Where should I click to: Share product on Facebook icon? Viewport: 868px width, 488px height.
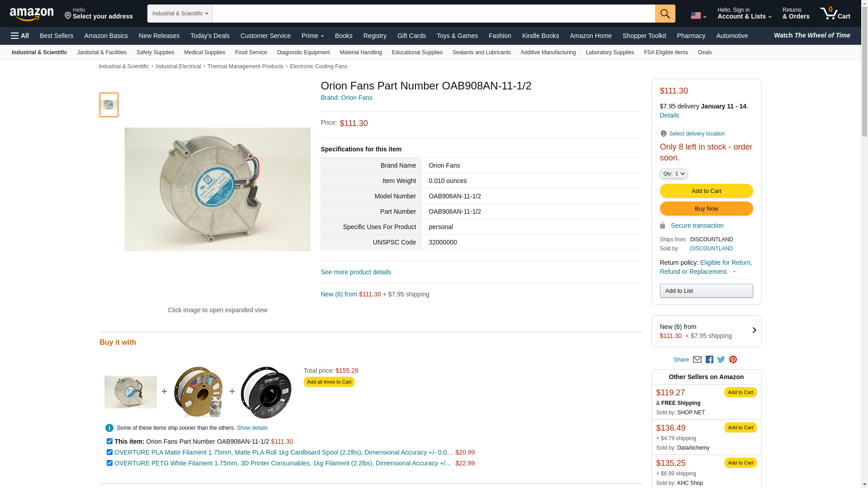point(709,360)
